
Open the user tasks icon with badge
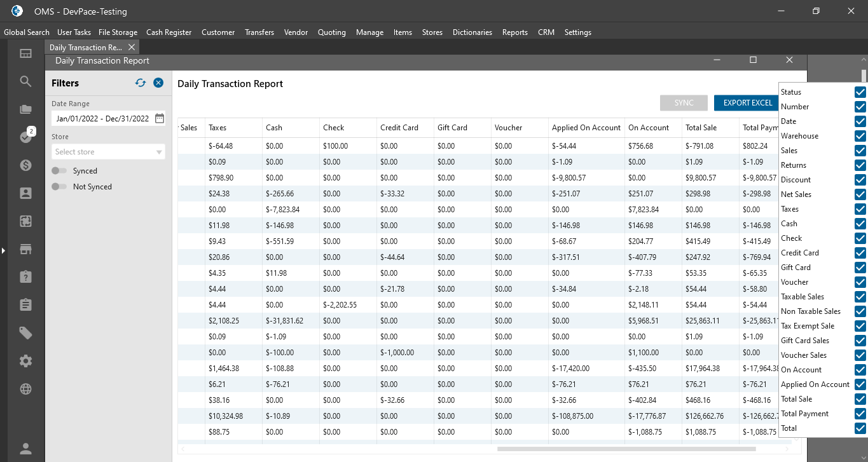click(25, 137)
